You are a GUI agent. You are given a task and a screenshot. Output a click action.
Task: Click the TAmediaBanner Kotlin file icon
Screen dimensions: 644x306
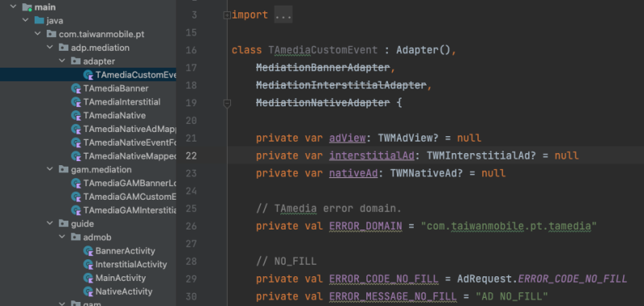[x=76, y=89]
